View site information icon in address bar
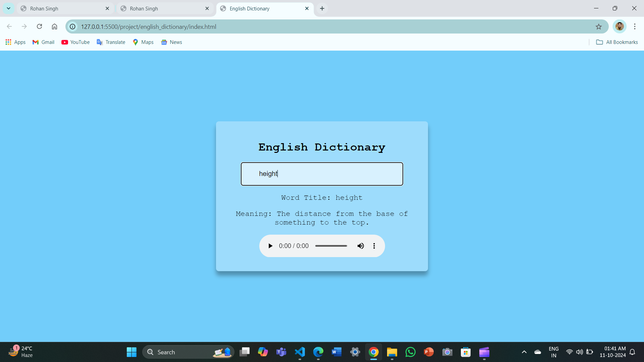The image size is (644, 362). (72, 26)
